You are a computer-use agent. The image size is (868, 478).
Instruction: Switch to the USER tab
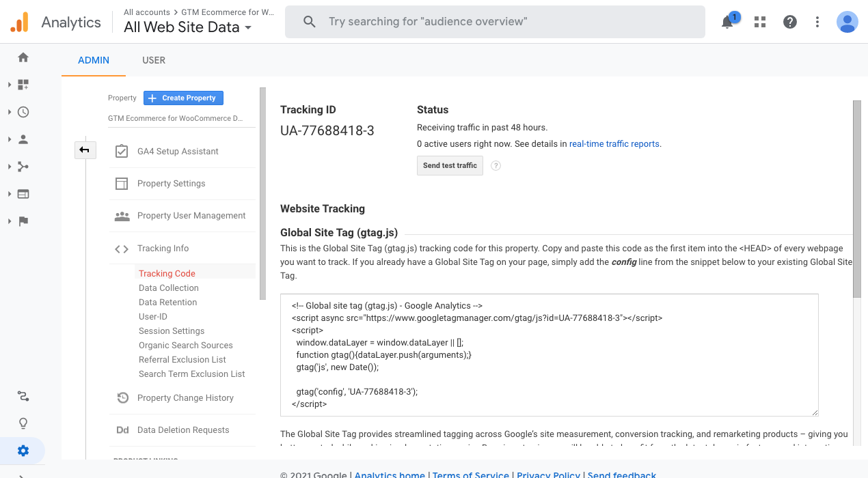pyautogui.click(x=154, y=60)
